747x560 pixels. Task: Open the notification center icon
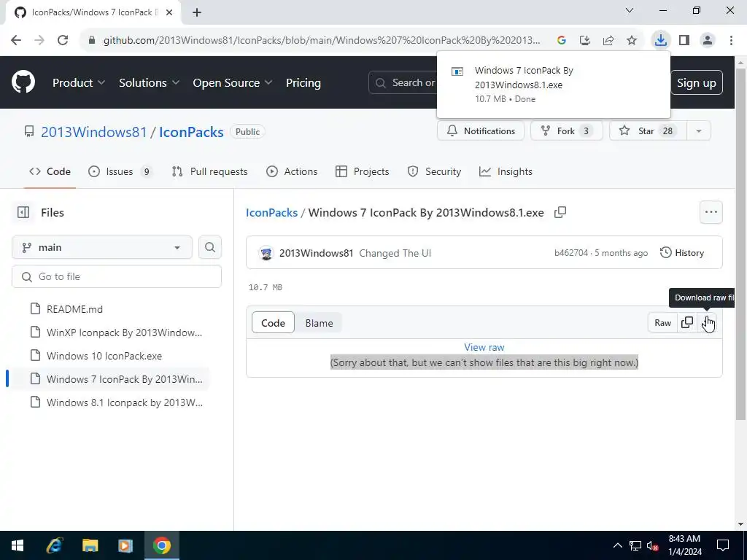723,545
